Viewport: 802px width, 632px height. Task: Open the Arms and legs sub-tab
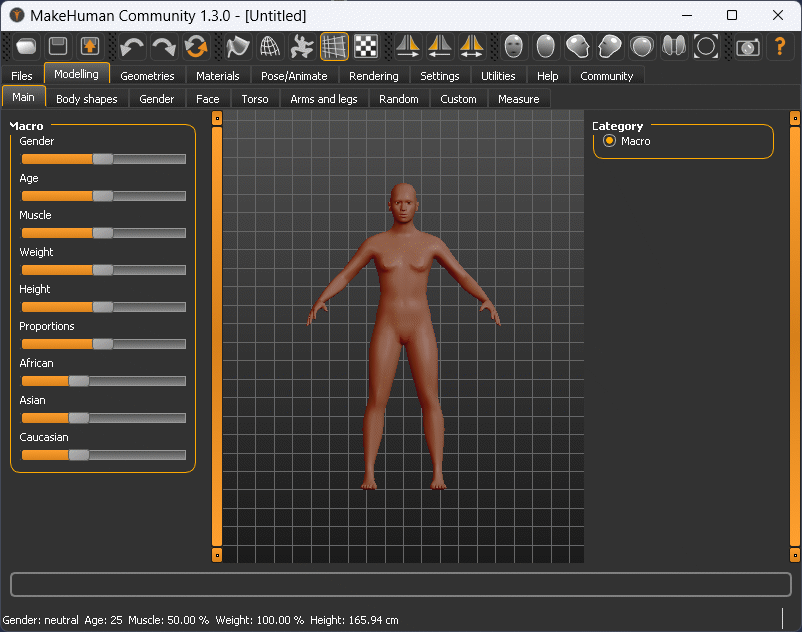click(x=324, y=99)
